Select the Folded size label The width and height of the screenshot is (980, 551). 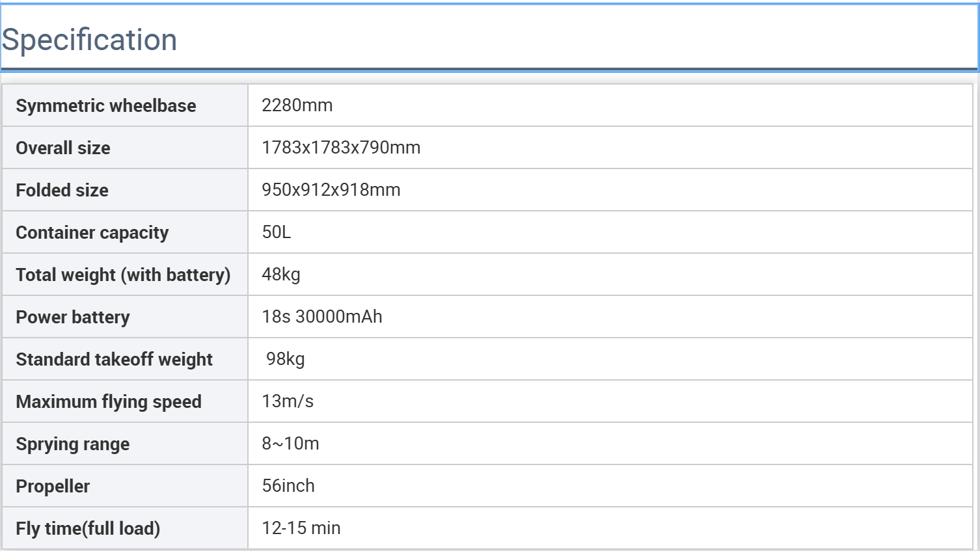click(62, 190)
